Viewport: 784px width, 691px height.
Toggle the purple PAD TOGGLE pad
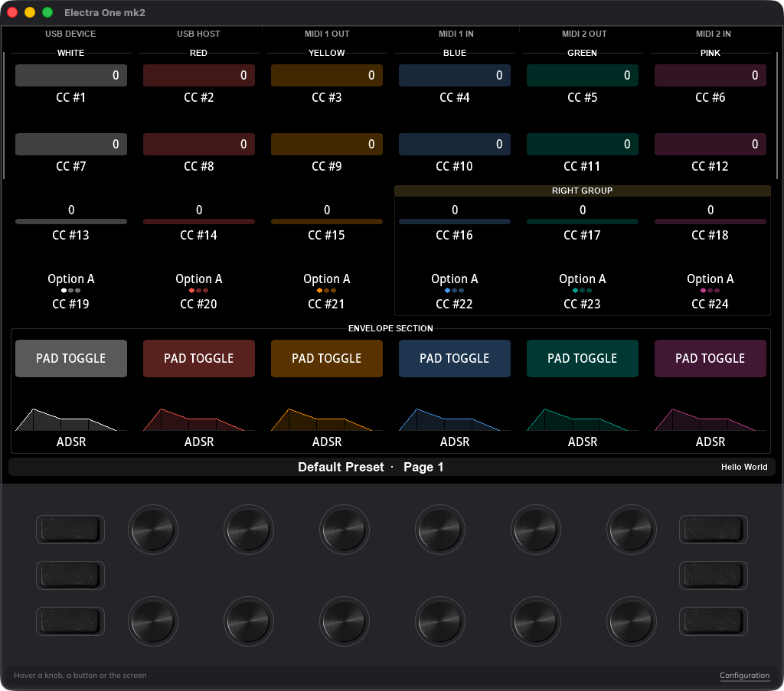pyautogui.click(x=710, y=358)
